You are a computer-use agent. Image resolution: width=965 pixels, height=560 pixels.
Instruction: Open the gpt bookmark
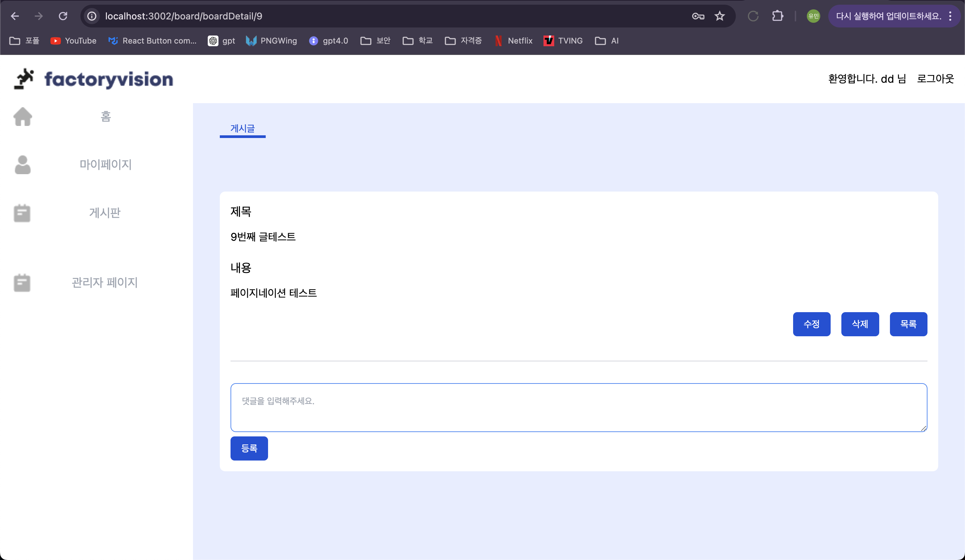(221, 41)
